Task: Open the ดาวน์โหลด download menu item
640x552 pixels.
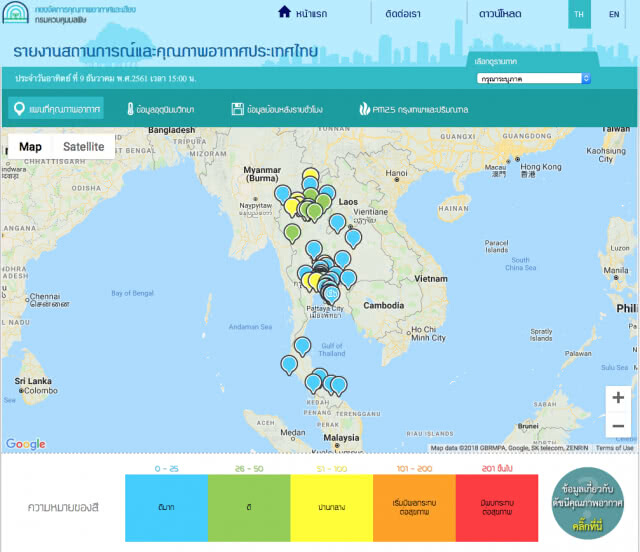Action: [x=500, y=14]
